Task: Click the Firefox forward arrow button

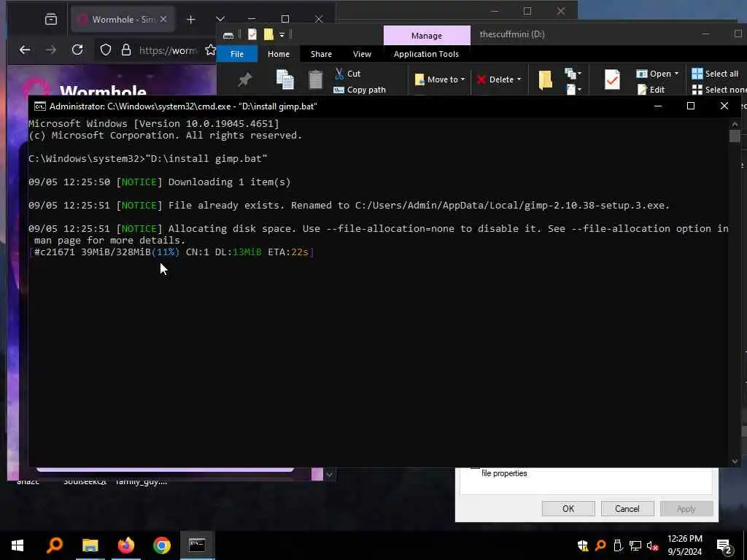Action: (50, 50)
